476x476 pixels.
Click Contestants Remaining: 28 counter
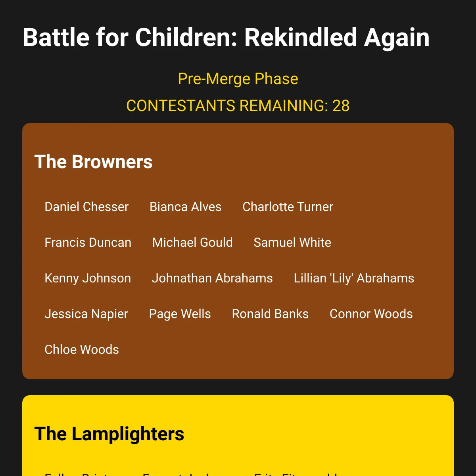pos(238,106)
